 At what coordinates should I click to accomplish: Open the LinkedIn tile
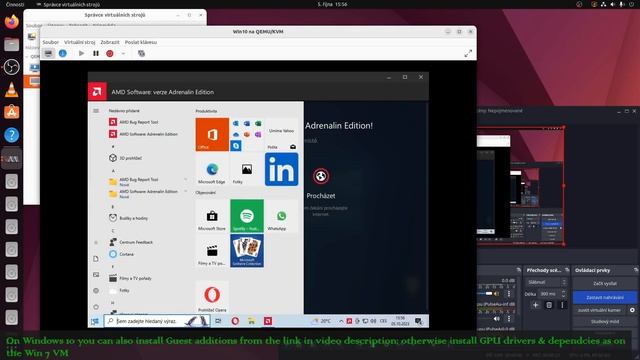(281, 170)
